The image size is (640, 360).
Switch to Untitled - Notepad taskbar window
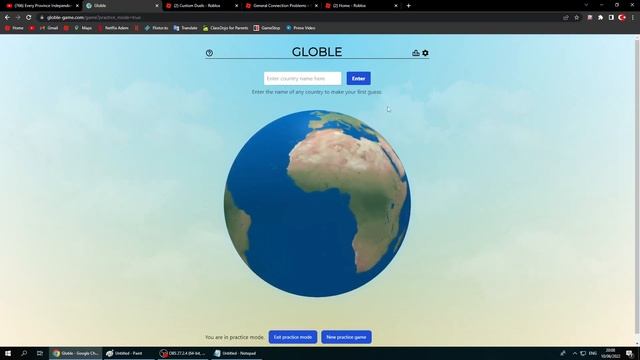pos(236,353)
